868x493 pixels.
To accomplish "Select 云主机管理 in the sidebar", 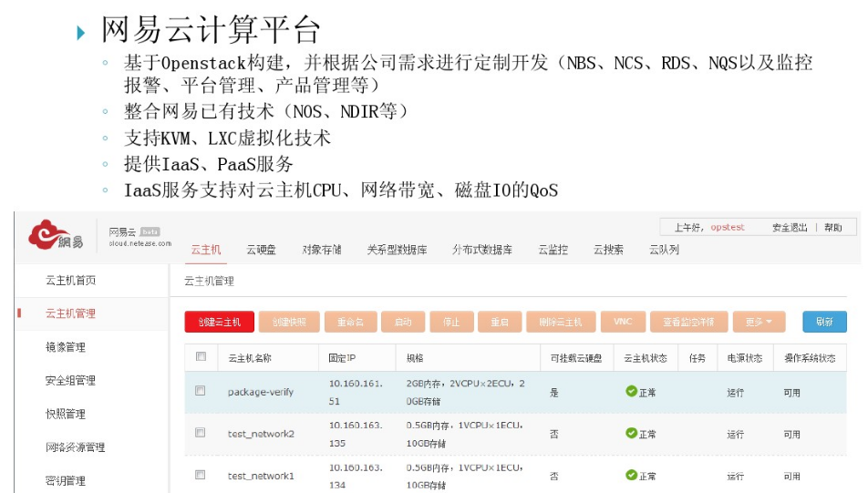I will (x=71, y=313).
